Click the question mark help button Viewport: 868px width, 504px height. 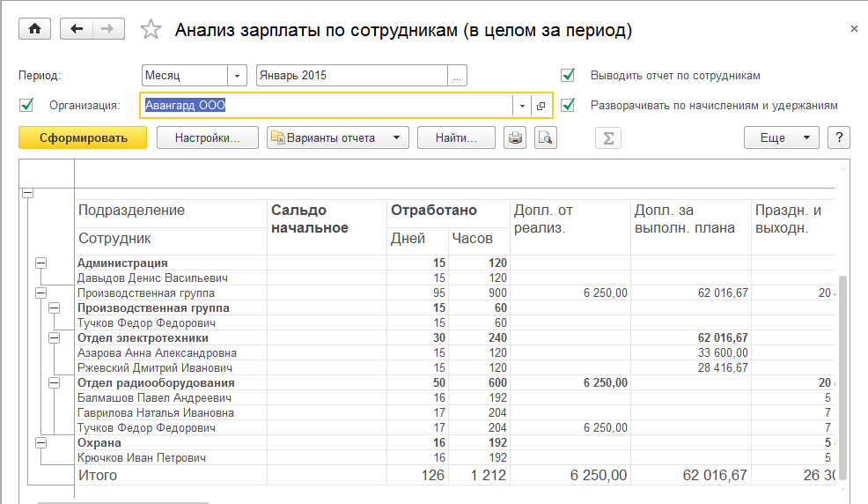point(840,137)
